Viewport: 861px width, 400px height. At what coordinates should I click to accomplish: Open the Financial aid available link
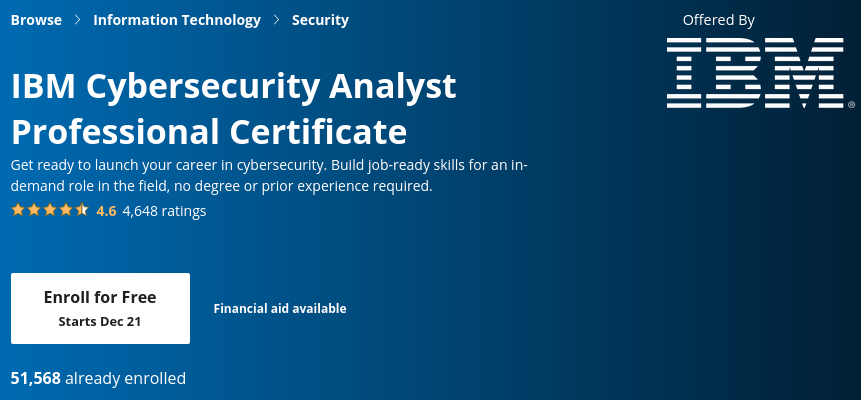click(280, 309)
